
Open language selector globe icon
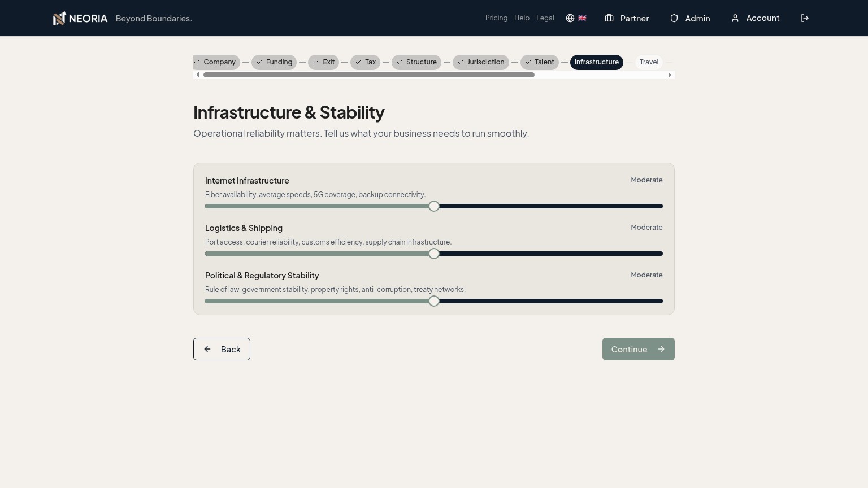pyautogui.click(x=570, y=18)
